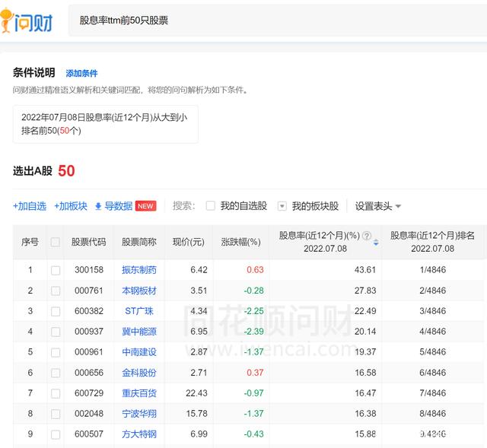Open stock link ST广珠
Screen dimensions: 487x448
[139, 311]
